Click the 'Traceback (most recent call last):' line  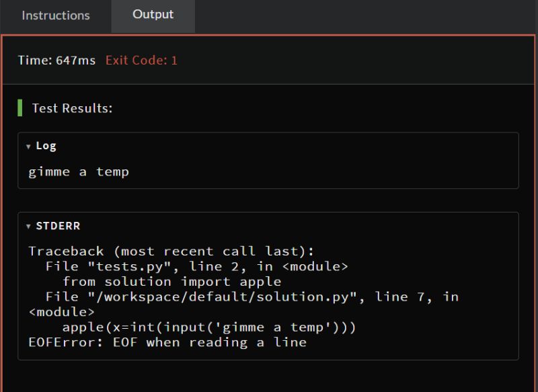(171, 251)
